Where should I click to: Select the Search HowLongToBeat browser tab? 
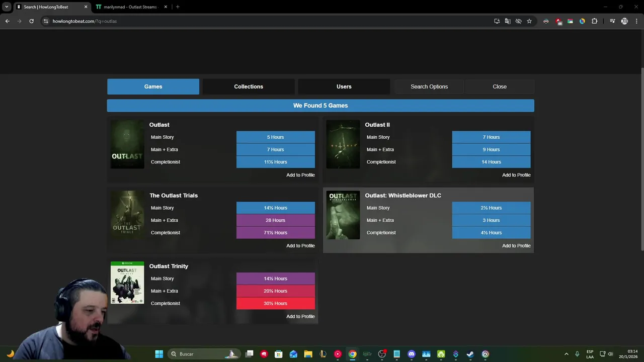click(51, 7)
